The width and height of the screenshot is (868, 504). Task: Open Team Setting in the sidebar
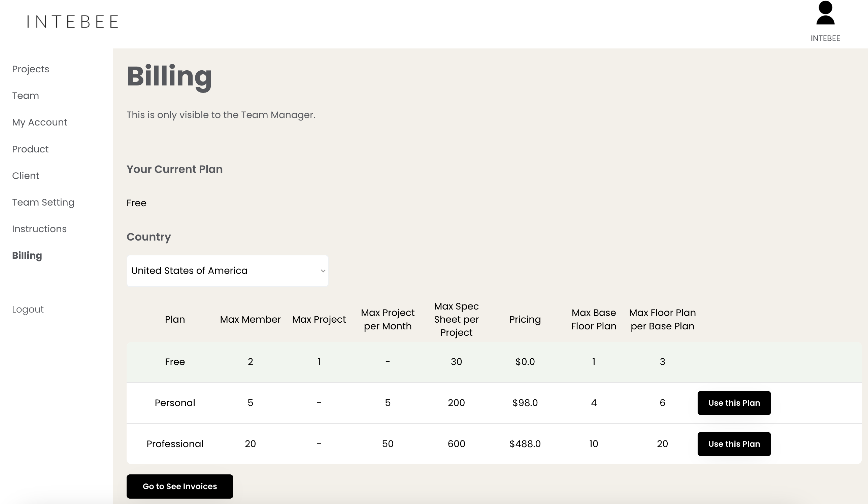(x=43, y=203)
